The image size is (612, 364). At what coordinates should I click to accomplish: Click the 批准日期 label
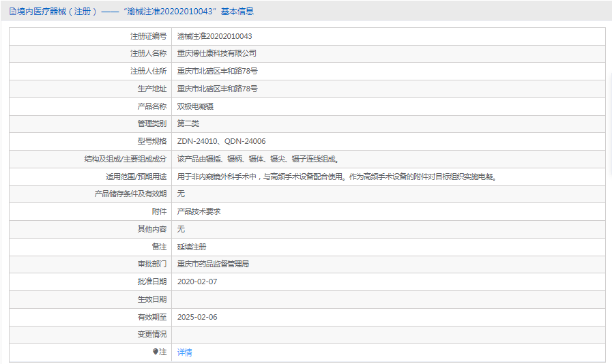(x=152, y=282)
